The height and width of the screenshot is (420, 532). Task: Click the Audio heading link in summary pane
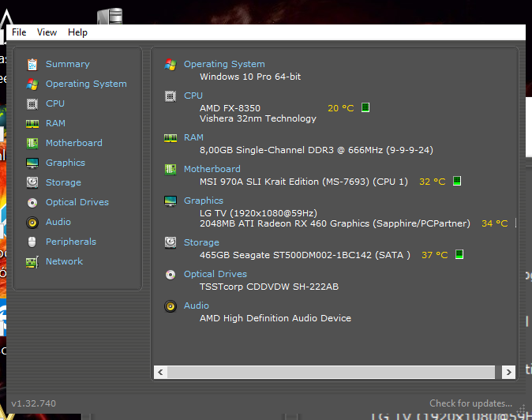[197, 306]
